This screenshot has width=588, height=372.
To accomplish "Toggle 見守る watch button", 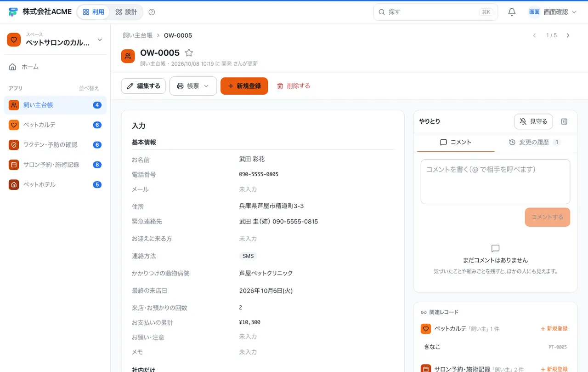I will tap(533, 121).
